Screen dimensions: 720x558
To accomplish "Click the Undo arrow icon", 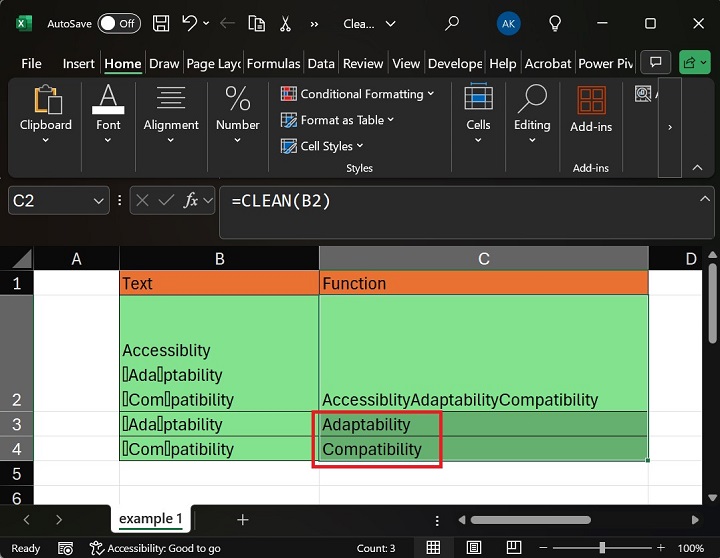I will pyautogui.click(x=190, y=23).
